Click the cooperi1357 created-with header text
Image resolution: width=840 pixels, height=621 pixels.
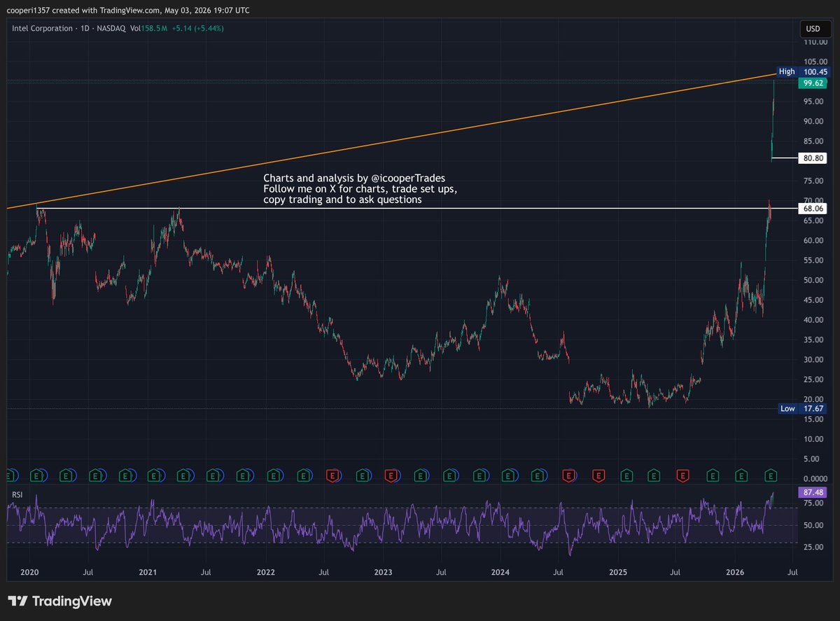coord(128,11)
